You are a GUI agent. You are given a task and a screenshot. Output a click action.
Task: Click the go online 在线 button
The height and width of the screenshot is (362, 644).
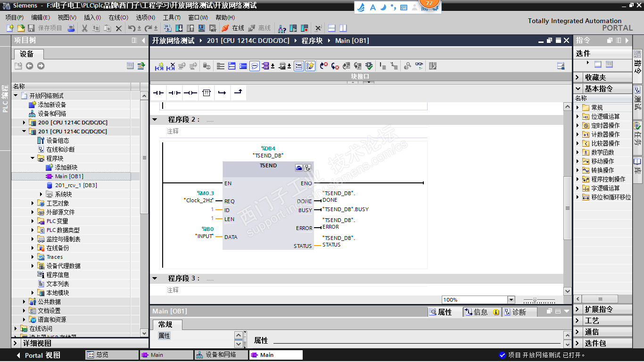pyautogui.click(x=233, y=28)
